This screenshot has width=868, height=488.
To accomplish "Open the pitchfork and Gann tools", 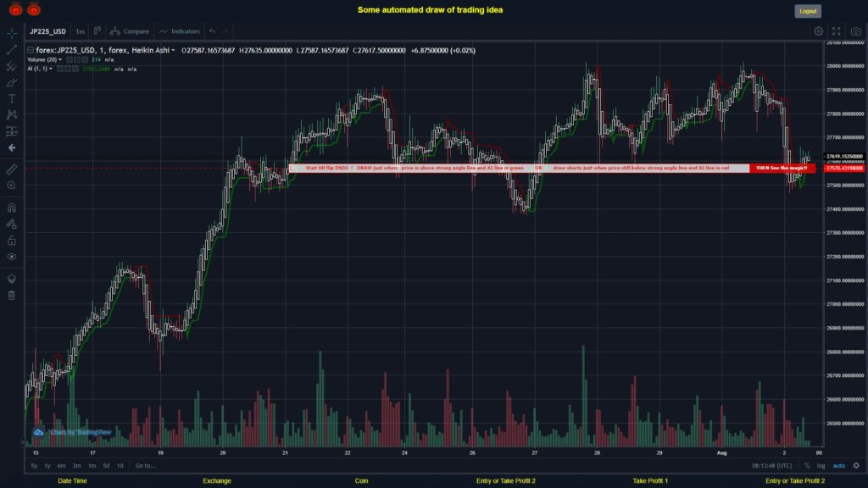I will coord(12,66).
